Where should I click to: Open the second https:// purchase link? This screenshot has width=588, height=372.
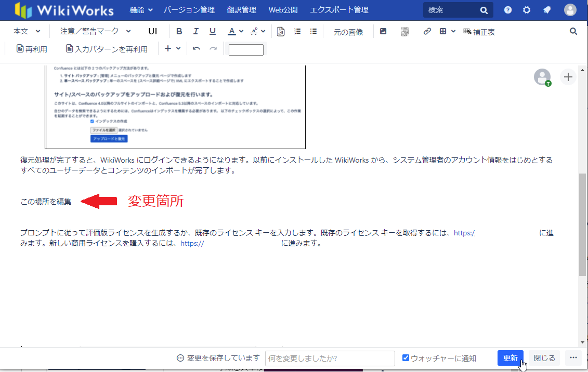click(192, 243)
